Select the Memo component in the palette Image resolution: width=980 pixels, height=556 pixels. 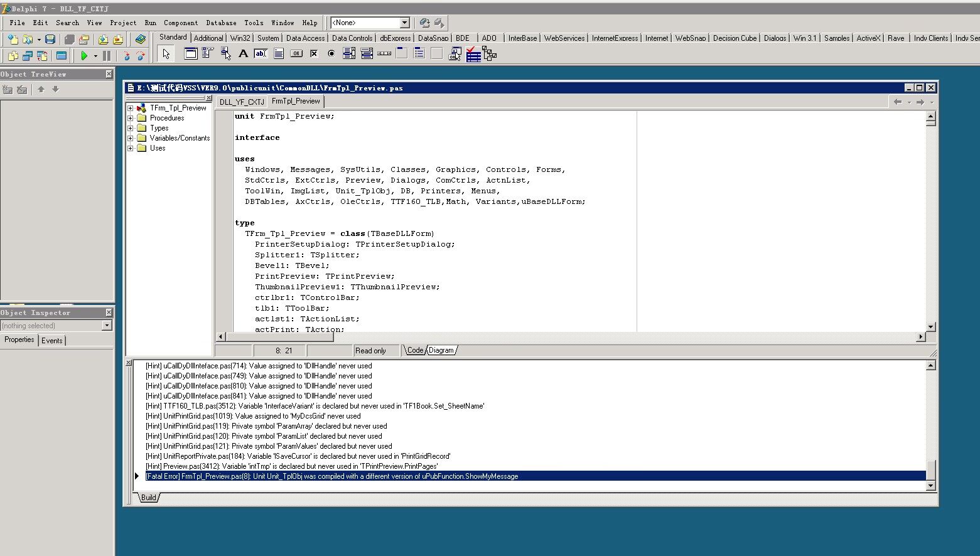click(278, 54)
